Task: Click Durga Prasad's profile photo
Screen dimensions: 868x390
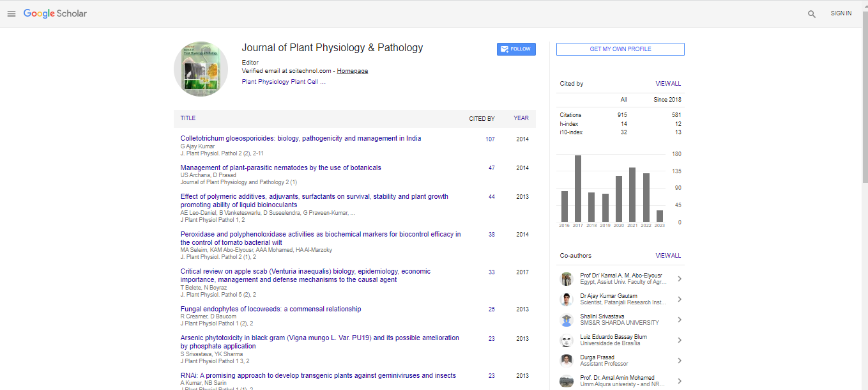Action: (566, 361)
